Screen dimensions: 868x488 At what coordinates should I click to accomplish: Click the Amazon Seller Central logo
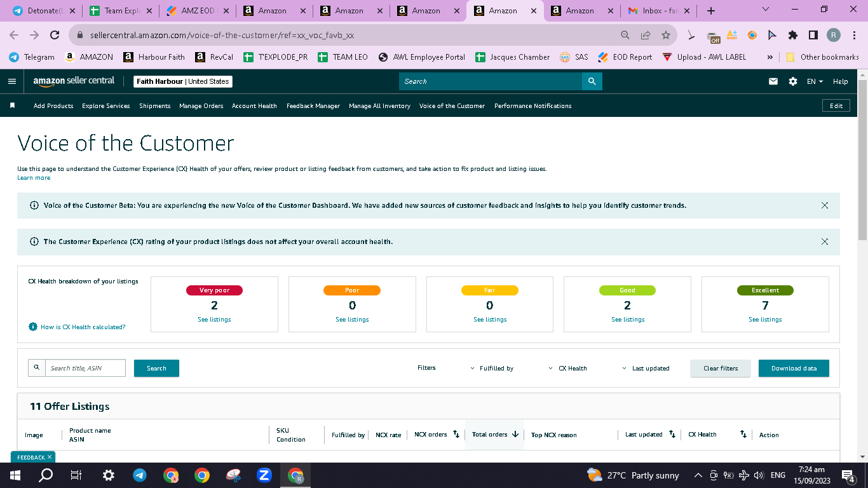click(74, 81)
